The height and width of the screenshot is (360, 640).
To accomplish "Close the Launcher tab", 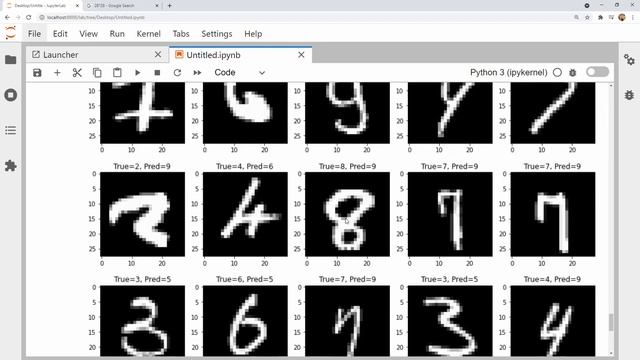I will click(158, 54).
